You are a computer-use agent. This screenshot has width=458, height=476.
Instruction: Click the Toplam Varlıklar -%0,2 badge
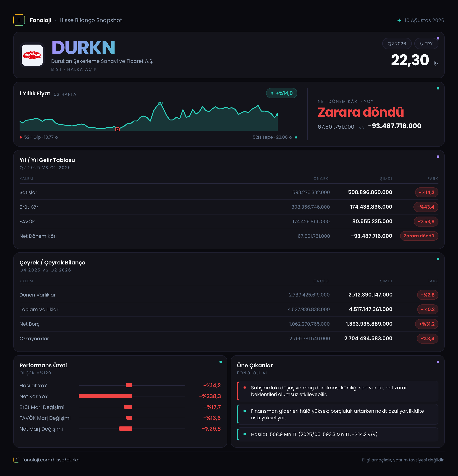428,309
